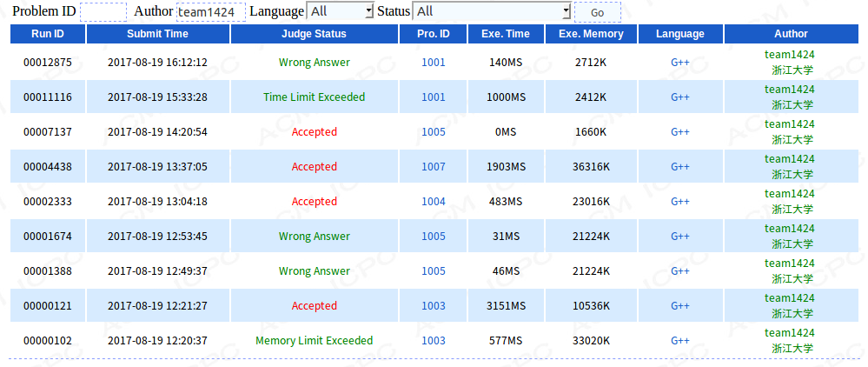Click the Judge Status column header
The image size is (868, 367).
[x=315, y=34]
